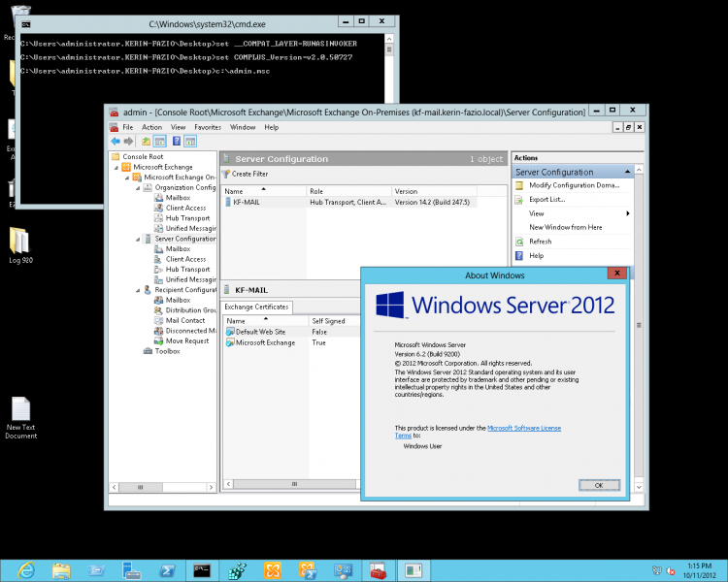This screenshot has height=582, width=728.
Task: Click Refresh action text
Action: (541, 242)
